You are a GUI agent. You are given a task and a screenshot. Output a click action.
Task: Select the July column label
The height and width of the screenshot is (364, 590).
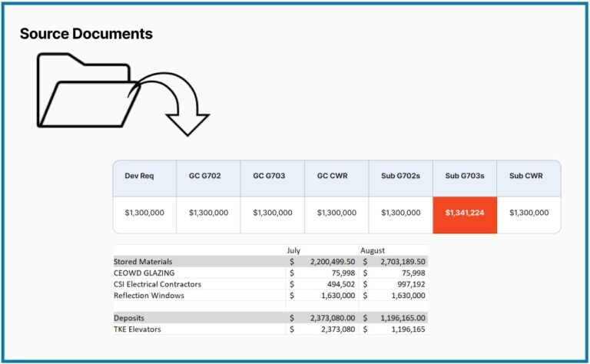tap(293, 250)
